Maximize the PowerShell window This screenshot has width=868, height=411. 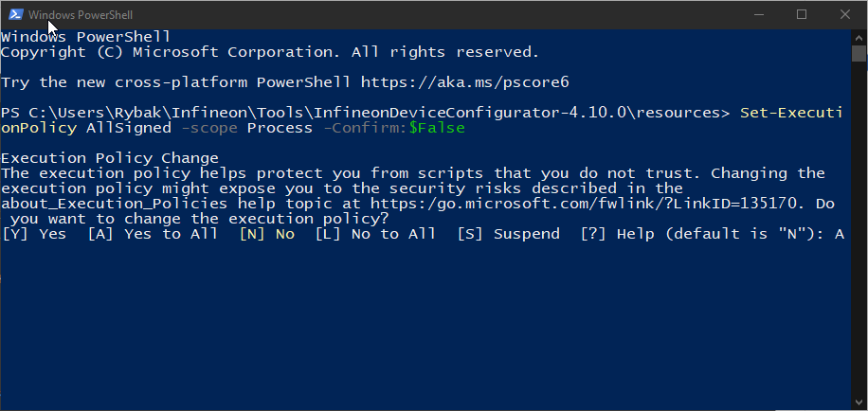click(801, 15)
